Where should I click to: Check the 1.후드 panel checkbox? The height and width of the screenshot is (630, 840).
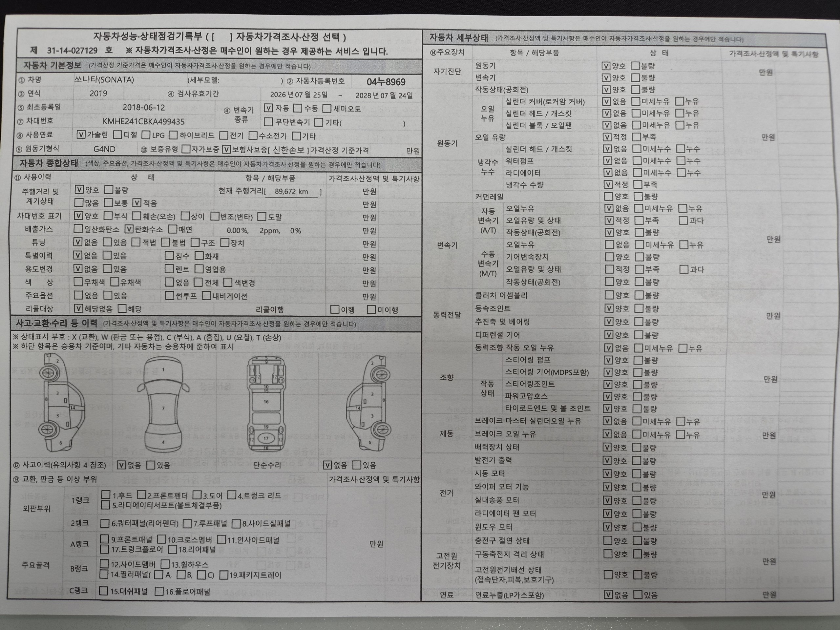pyautogui.click(x=106, y=495)
